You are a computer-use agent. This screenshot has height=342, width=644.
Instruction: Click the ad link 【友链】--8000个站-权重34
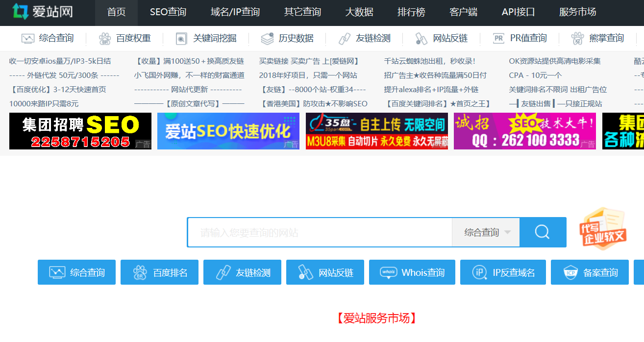[313, 90]
